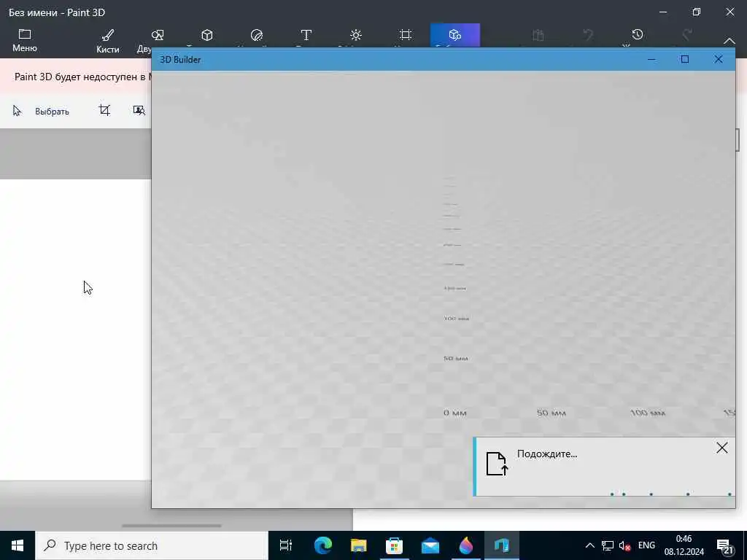Open the Windows Start menu

(x=18, y=545)
